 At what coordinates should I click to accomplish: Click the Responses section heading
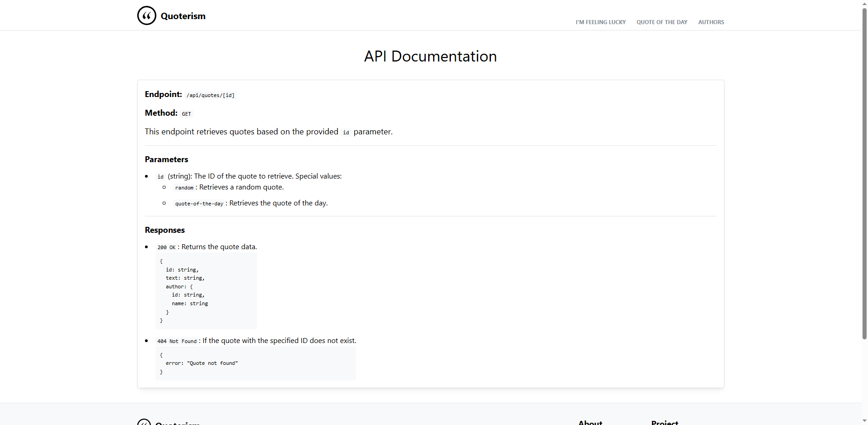click(165, 230)
